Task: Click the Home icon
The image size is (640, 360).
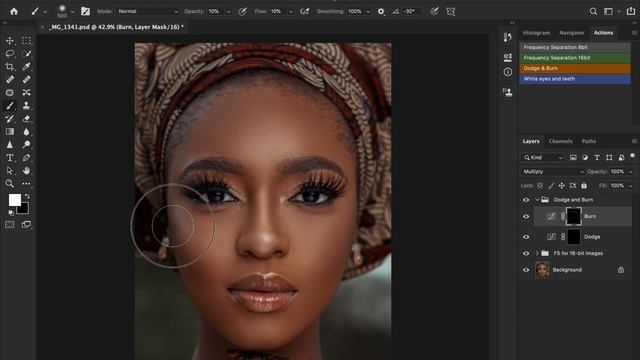Action: point(14,11)
